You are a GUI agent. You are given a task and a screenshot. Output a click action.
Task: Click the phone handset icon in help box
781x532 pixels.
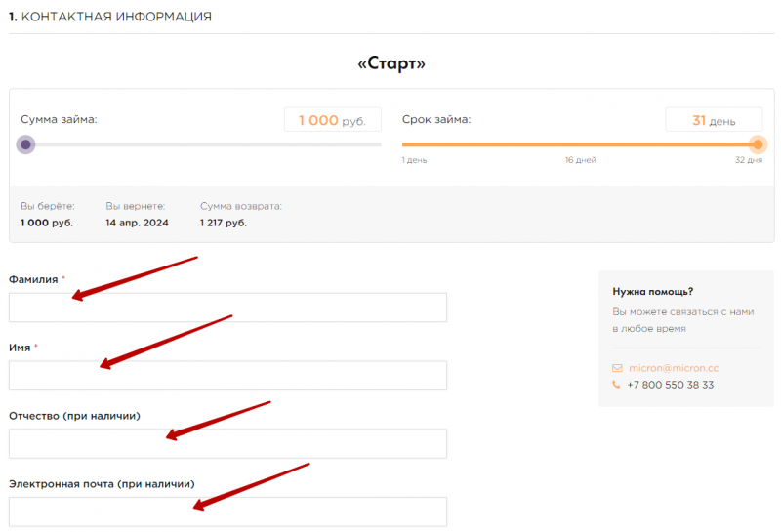tap(617, 385)
